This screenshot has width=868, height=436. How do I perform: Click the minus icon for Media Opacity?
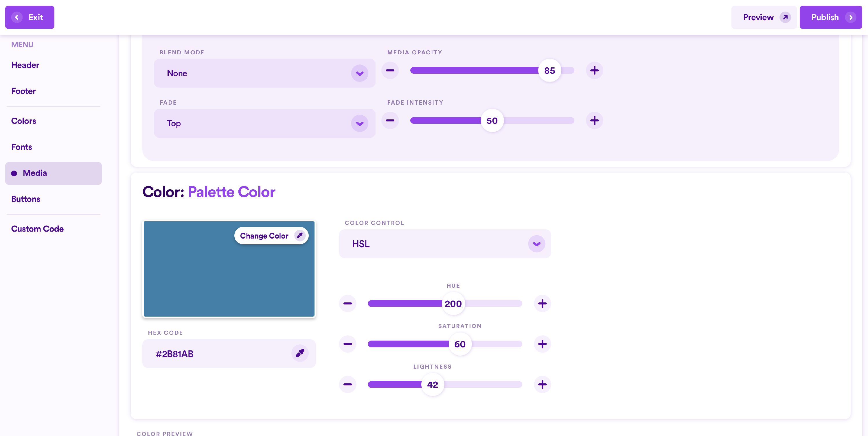point(390,70)
